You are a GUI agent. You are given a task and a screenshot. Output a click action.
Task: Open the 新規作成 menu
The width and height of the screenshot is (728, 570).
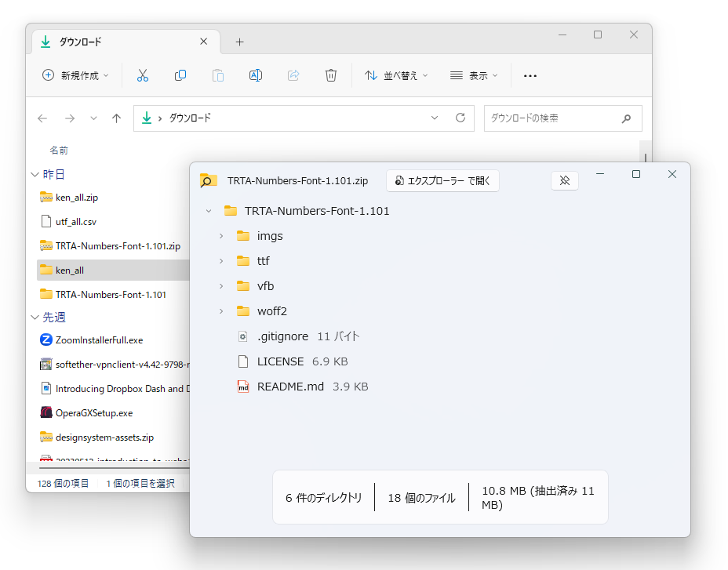(74, 75)
